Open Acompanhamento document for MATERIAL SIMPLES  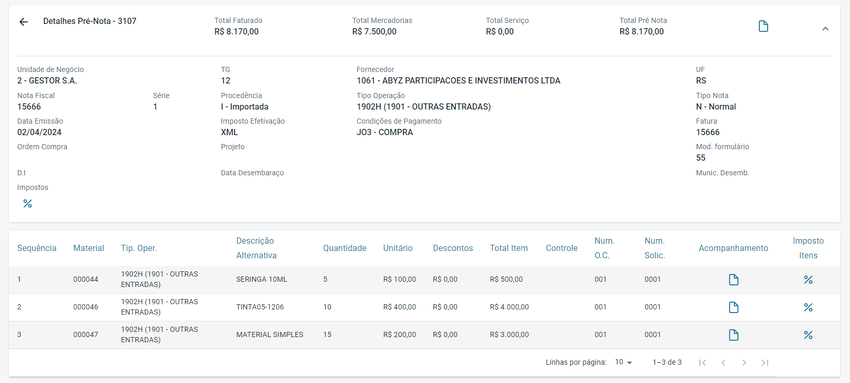(x=733, y=335)
